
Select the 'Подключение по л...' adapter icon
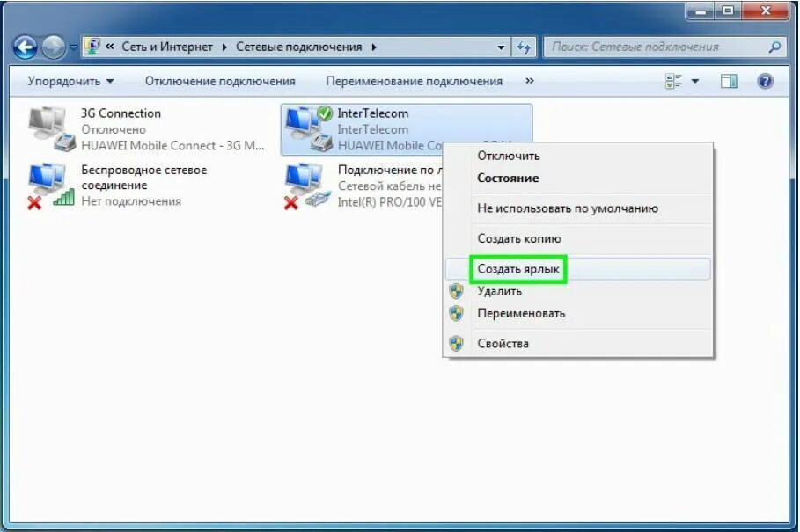click(308, 186)
